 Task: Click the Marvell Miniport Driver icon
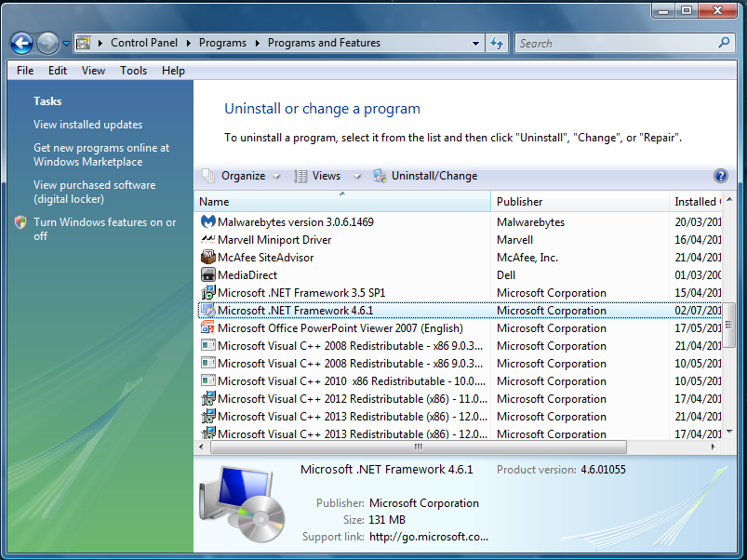[x=208, y=239]
